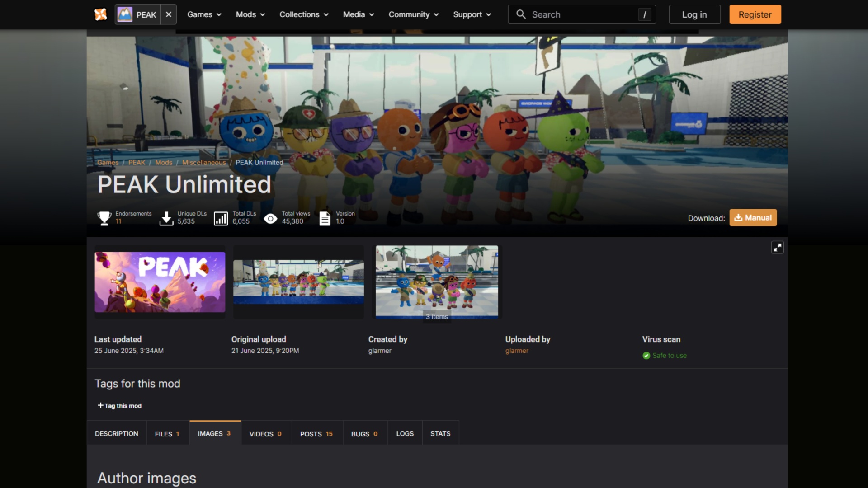Click the PEAK Unlimited title heading

point(184,184)
